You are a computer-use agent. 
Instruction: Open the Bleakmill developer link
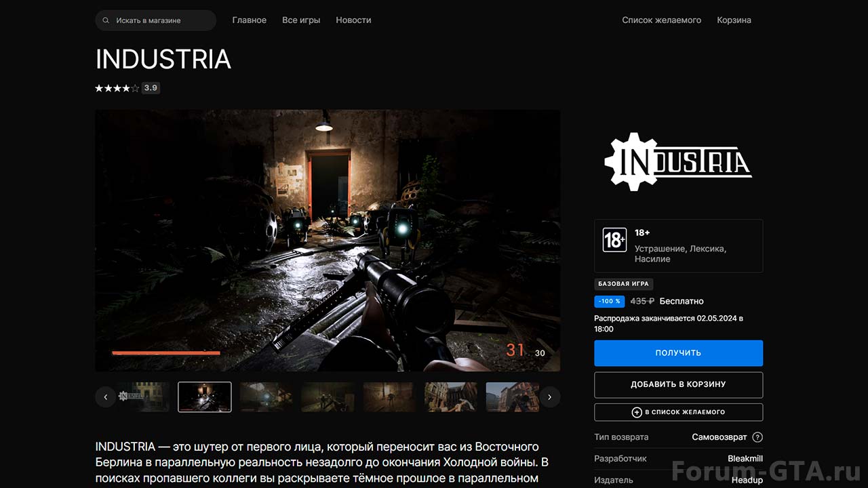[745, 459]
